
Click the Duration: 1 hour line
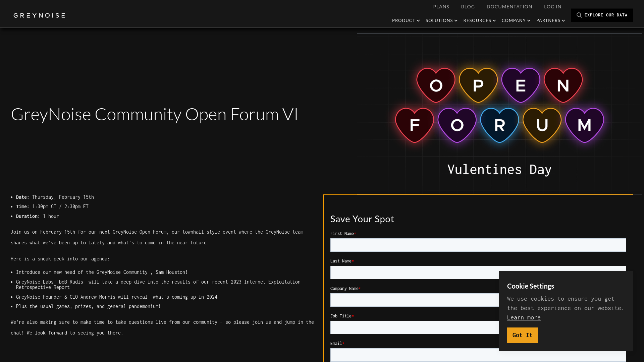(x=38, y=216)
